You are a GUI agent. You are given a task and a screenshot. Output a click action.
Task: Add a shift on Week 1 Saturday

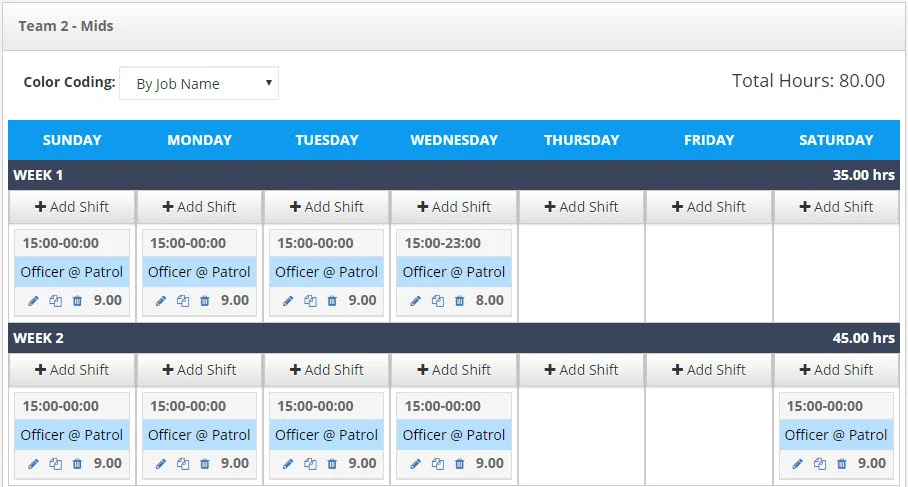pyautogui.click(x=836, y=207)
